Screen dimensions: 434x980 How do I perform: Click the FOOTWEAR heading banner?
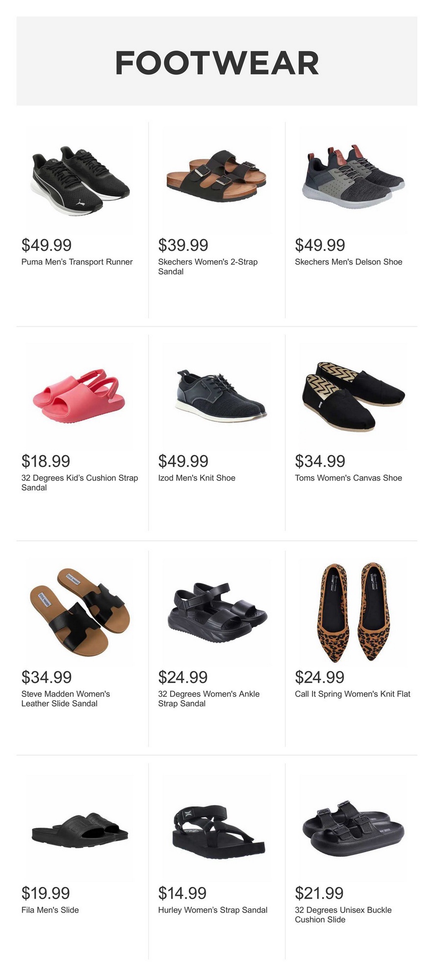[x=217, y=63]
